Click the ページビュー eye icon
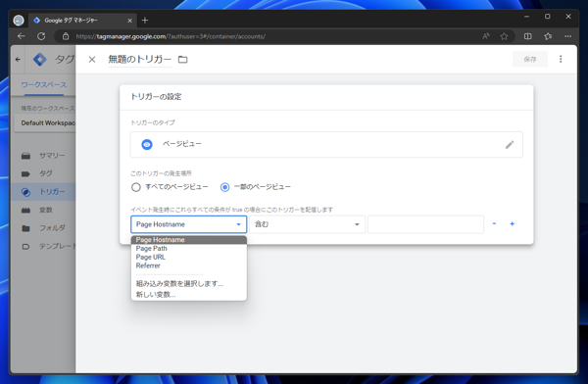The height and width of the screenshot is (384, 588). pyautogui.click(x=147, y=144)
